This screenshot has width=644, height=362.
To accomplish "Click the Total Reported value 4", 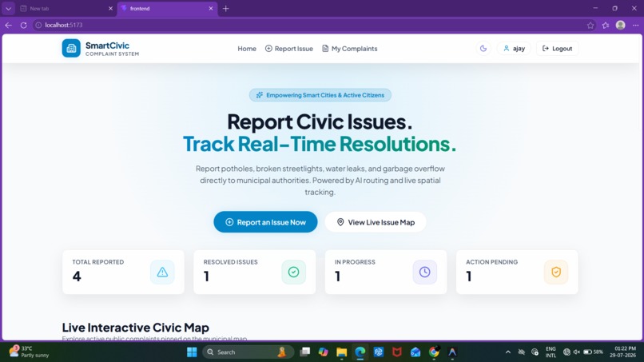I will coord(77,276).
